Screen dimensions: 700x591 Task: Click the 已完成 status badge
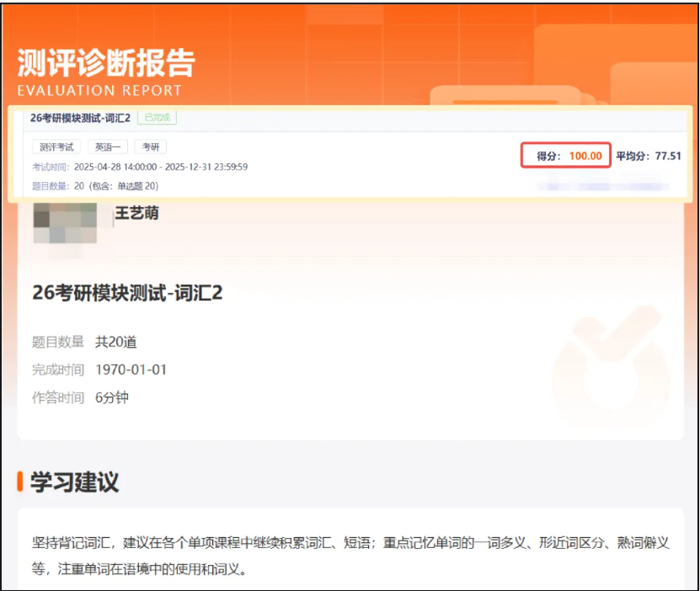158,117
